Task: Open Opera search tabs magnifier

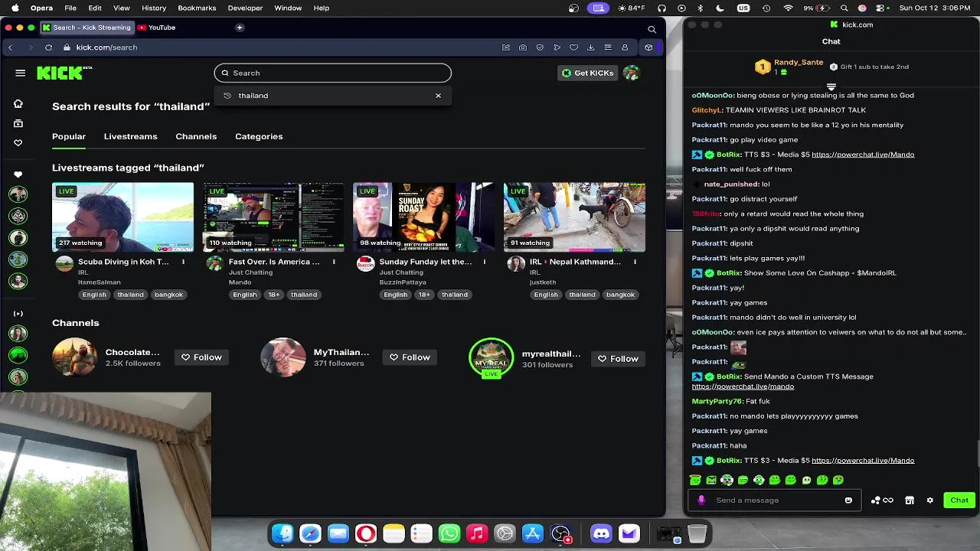Action: (652, 30)
